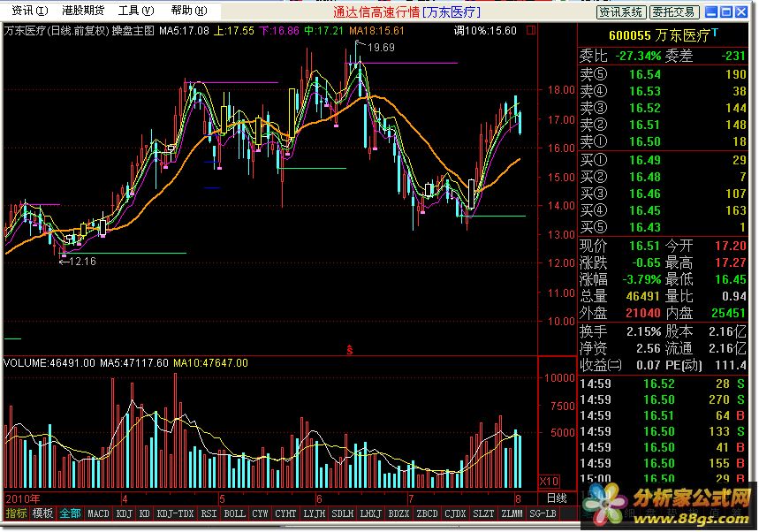Select the MACD indicator tab
This screenshot has height=532, width=759.
click(x=98, y=513)
